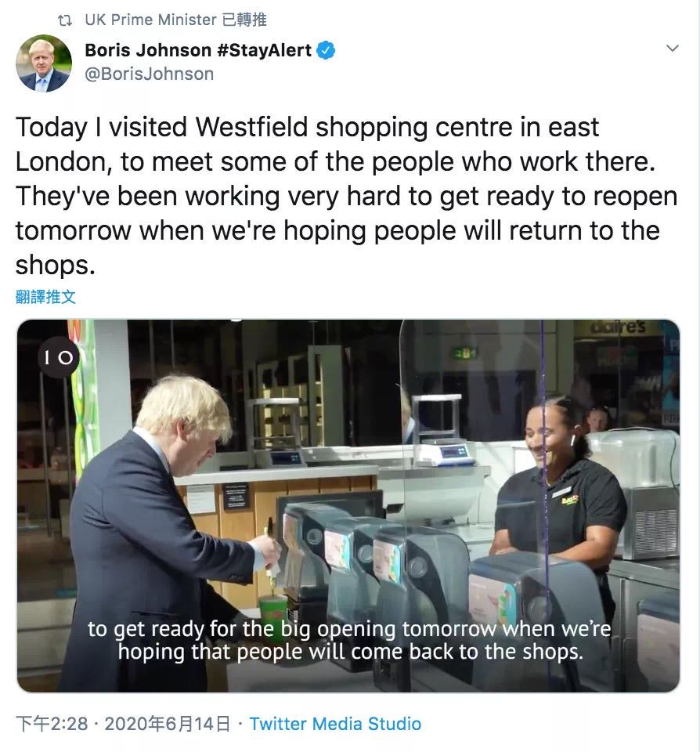This screenshot has width=700, height=752.
Task: Click Boris Johnson's profile avatar
Action: [44, 63]
